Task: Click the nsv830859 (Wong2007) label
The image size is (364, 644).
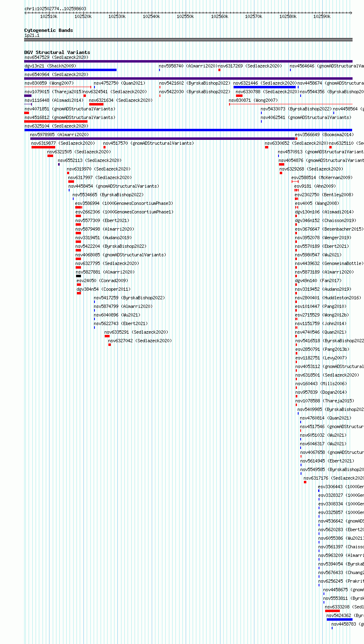Action: pyautogui.click(x=49, y=83)
